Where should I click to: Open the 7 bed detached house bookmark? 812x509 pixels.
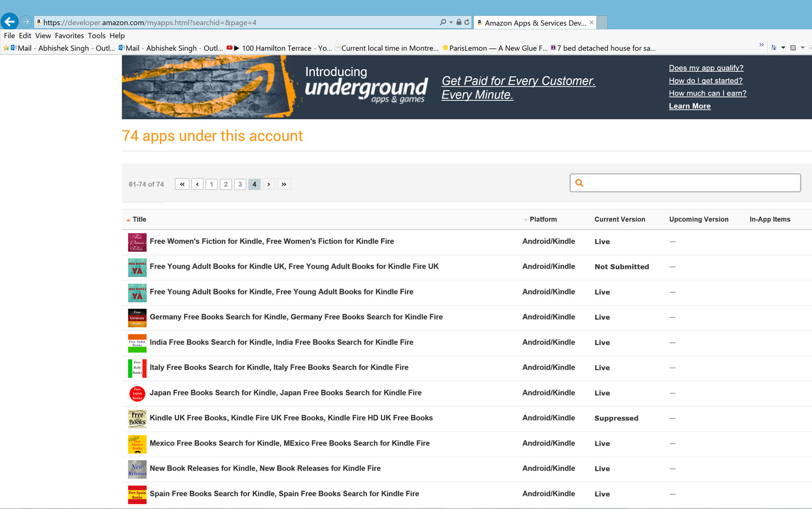pyautogui.click(x=603, y=48)
